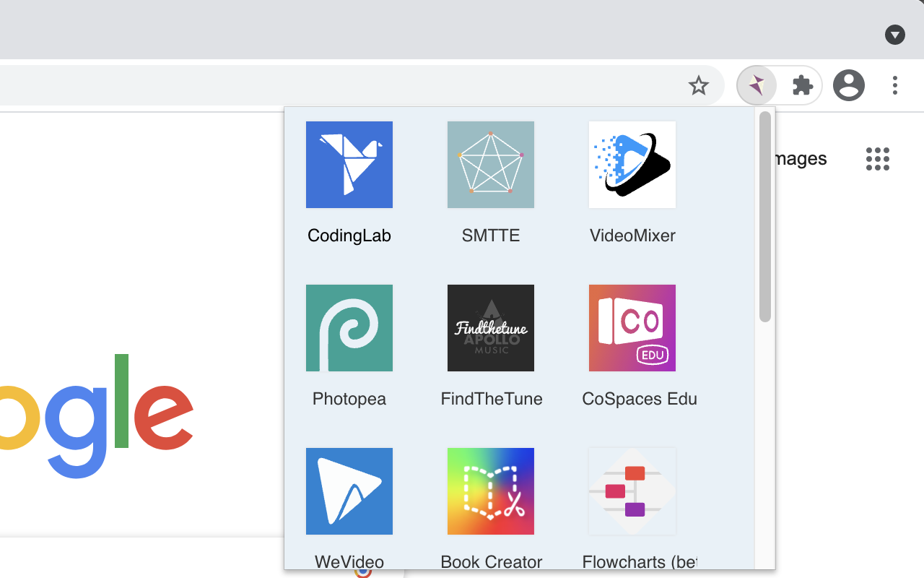The width and height of the screenshot is (924, 578).
Task: Open the WeVideo play-arrow icon
Action: [x=349, y=491]
